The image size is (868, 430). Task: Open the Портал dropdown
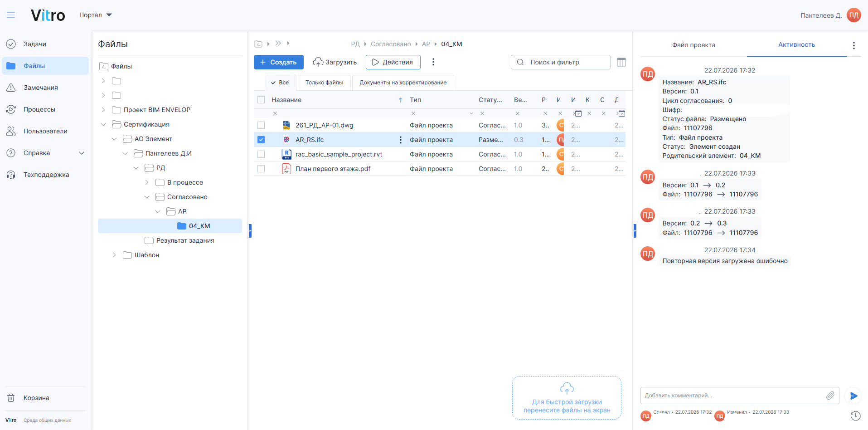96,15
